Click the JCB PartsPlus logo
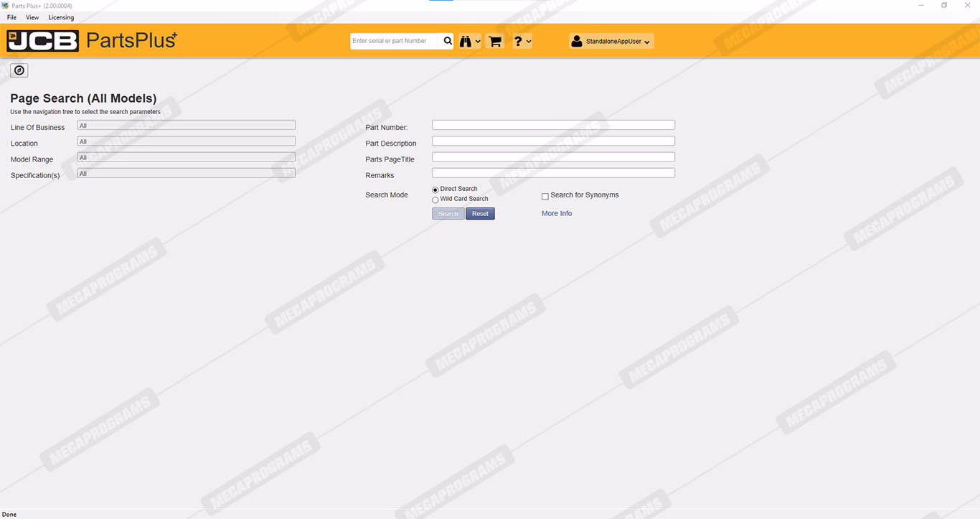Viewport: 980px width, 519px height. (x=92, y=41)
